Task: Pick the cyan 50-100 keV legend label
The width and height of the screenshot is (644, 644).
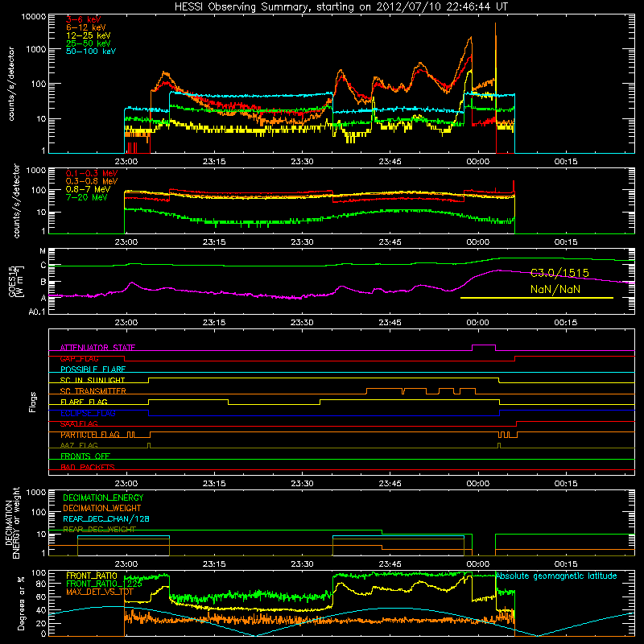Action: click(x=90, y=52)
